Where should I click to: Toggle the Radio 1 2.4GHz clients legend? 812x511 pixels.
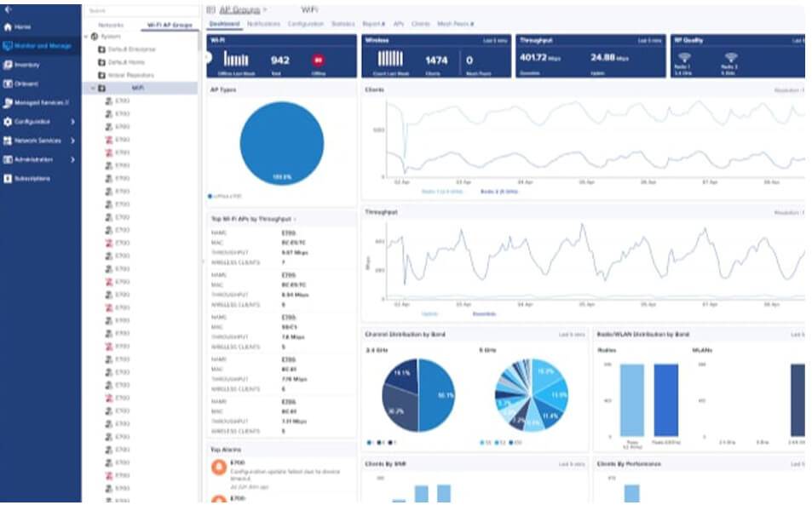click(441, 192)
